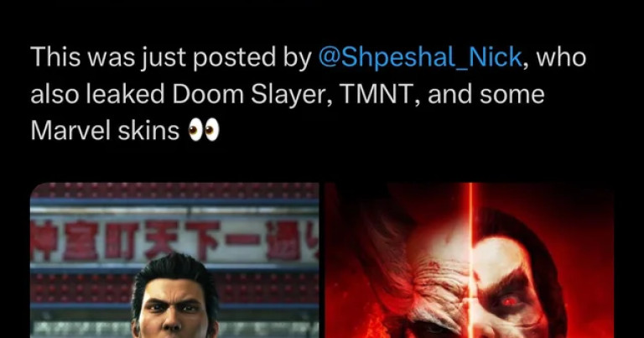Click the red Japanese sign in left image

point(174,239)
